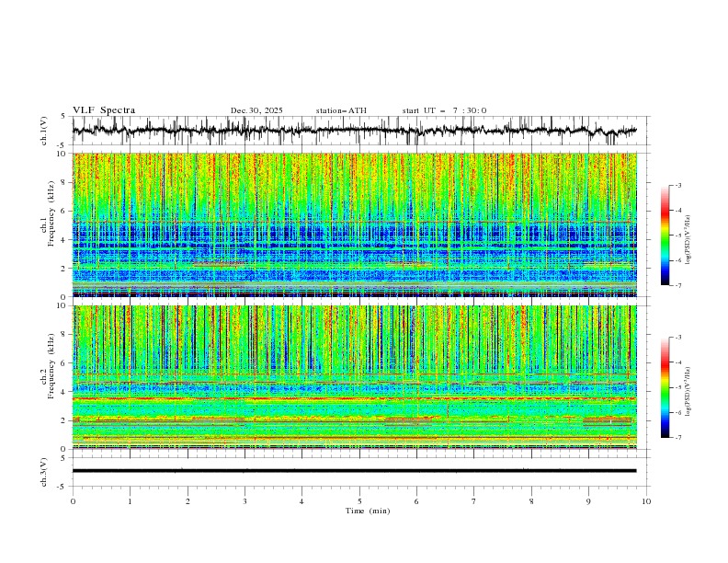Click time axis tick label '1'
The height and width of the screenshot is (563, 728).
[x=130, y=501]
